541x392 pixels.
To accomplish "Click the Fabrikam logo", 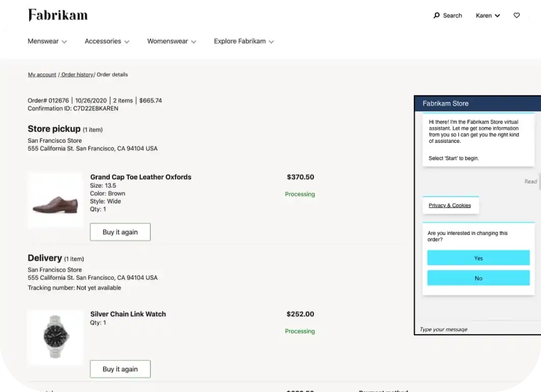I will [58, 15].
